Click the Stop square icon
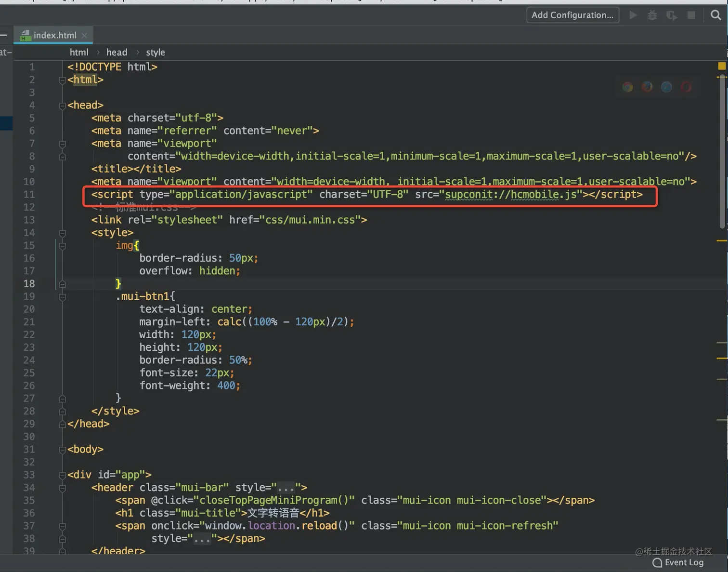This screenshot has height=572, width=728. (x=691, y=15)
